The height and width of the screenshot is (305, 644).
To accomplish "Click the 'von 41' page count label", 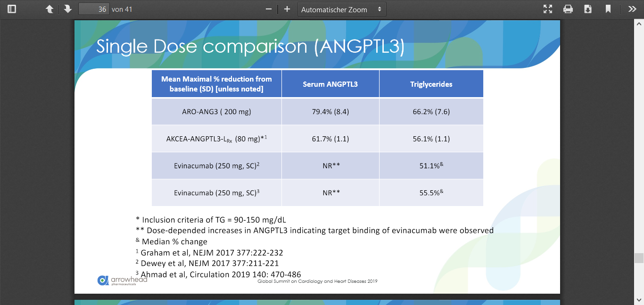I will [122, 9].
